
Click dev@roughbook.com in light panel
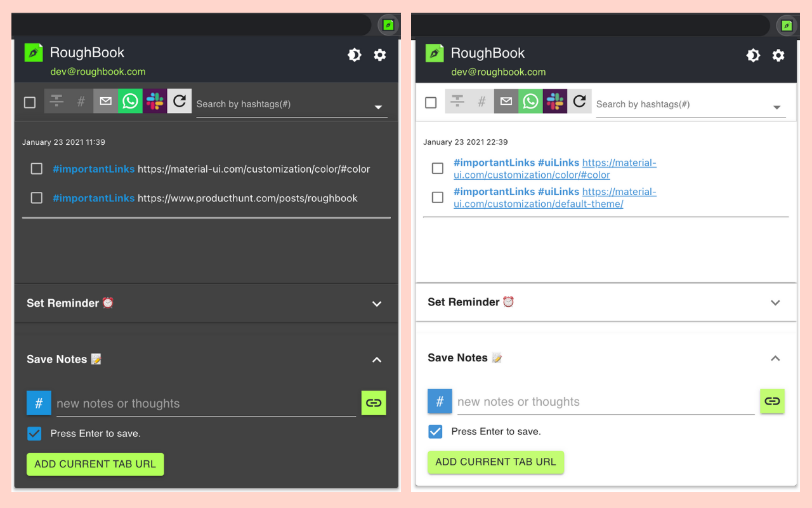(499, 72)
